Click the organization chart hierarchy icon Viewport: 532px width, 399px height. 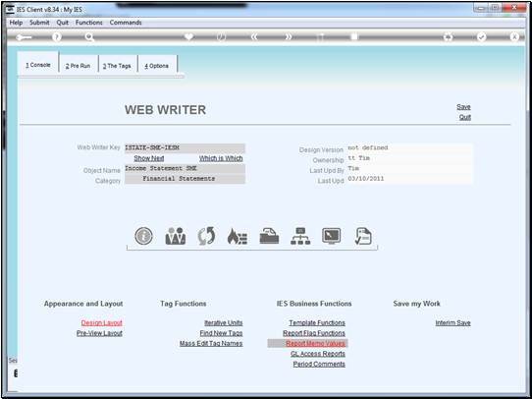[x=300, y=236]
